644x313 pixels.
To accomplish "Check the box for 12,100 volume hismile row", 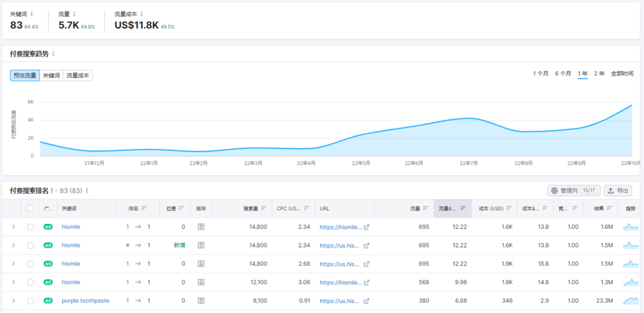I will point(30,282).
